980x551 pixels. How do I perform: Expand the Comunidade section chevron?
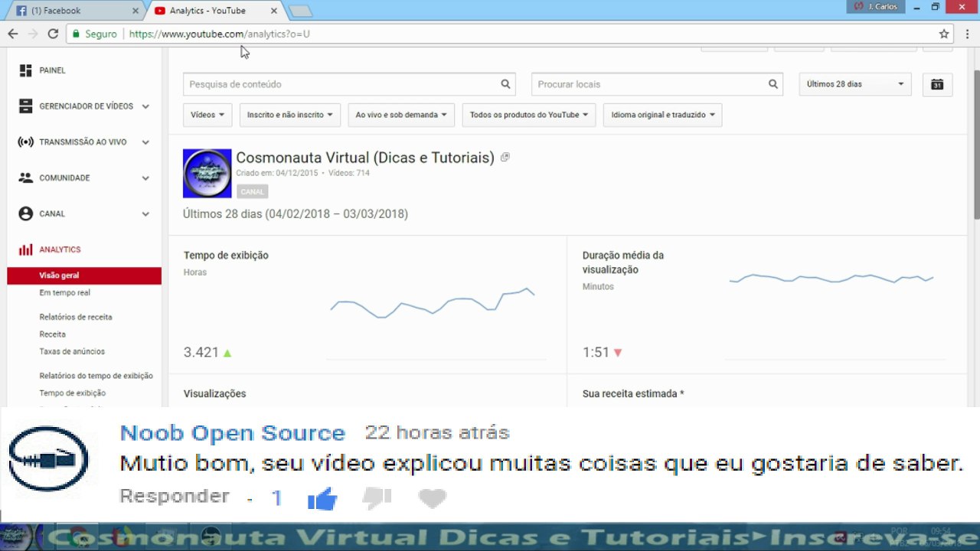145,178
